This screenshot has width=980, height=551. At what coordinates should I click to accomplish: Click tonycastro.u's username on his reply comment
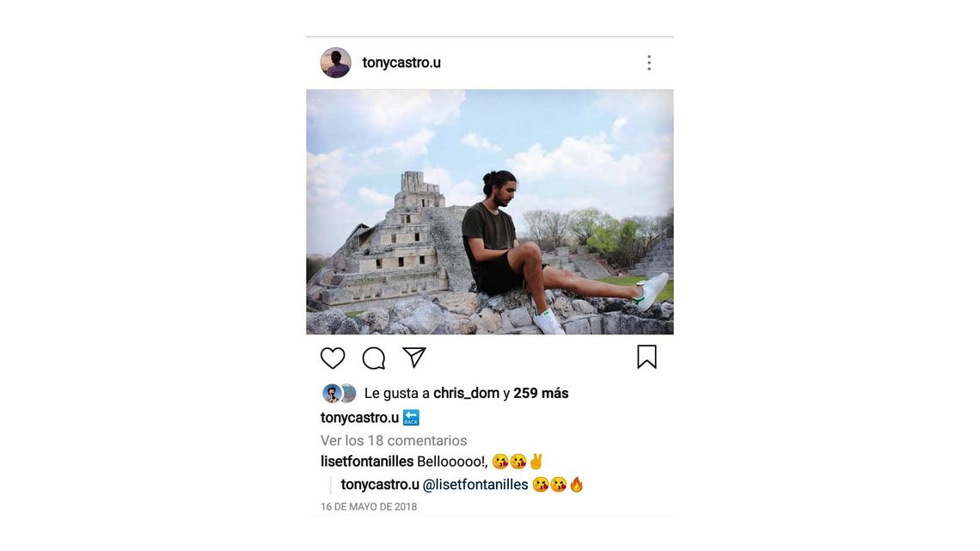[380, 484]
